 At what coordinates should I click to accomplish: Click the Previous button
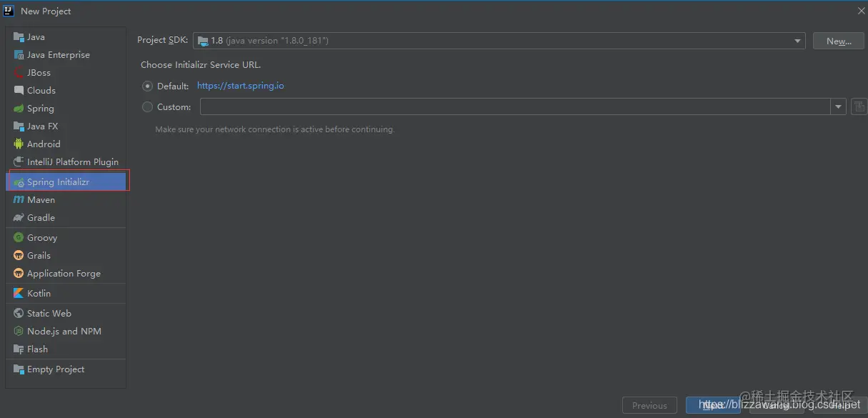[649, 405]
